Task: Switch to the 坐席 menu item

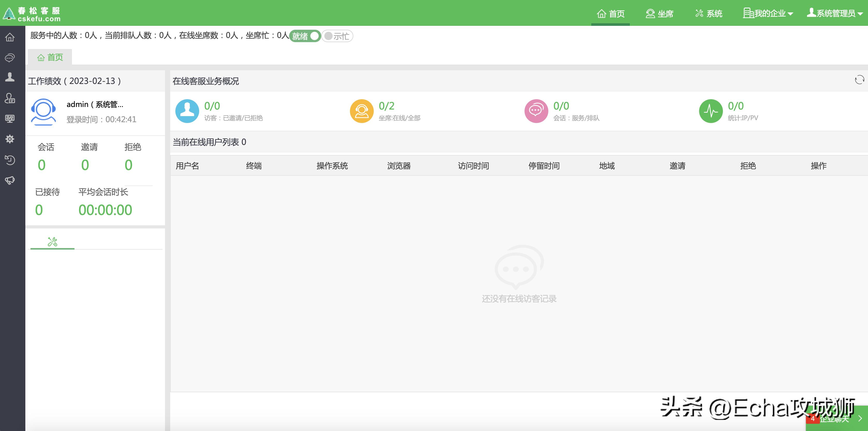Action: click(x=660, y=13)
